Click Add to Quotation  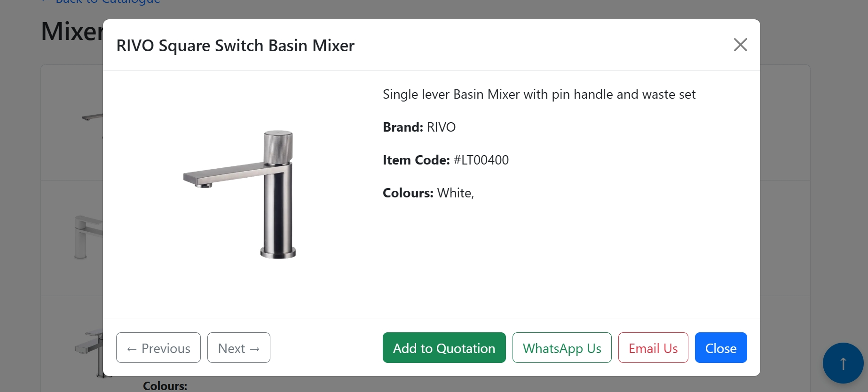point(444,348)
